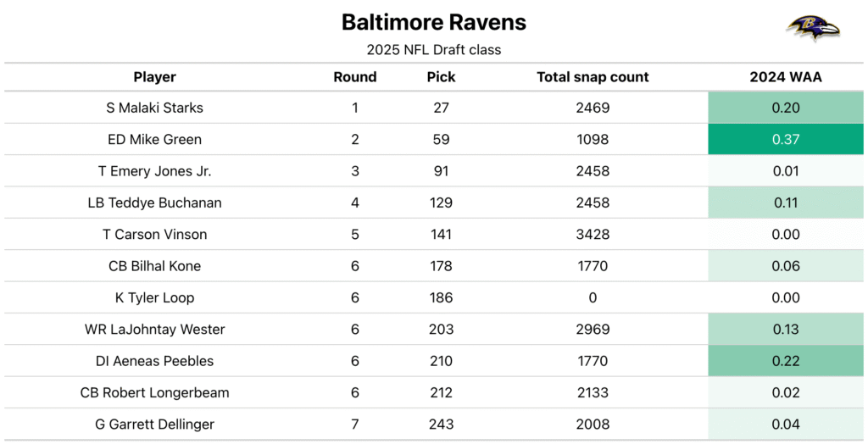Screen dimensions: 868x444
Task: Click the 3428 snap count value
Action: pos(593,234)
